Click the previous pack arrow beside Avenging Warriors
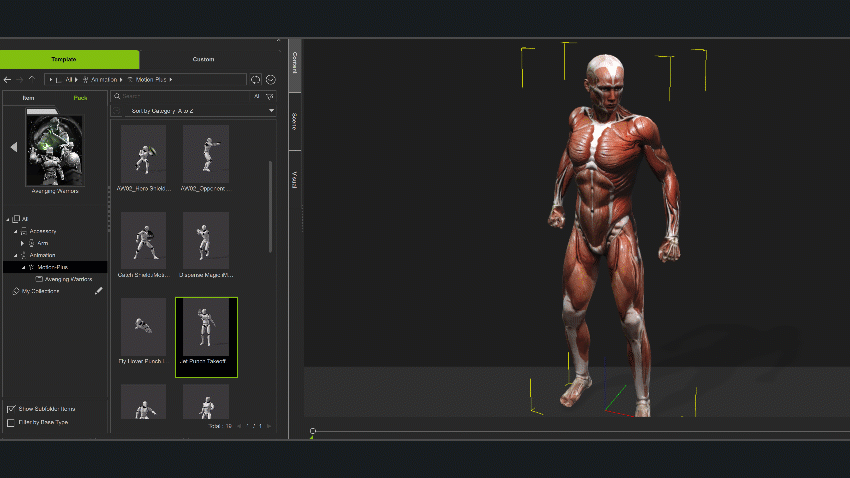The height and width of the screenshot is (478, 850). point(14,147)
